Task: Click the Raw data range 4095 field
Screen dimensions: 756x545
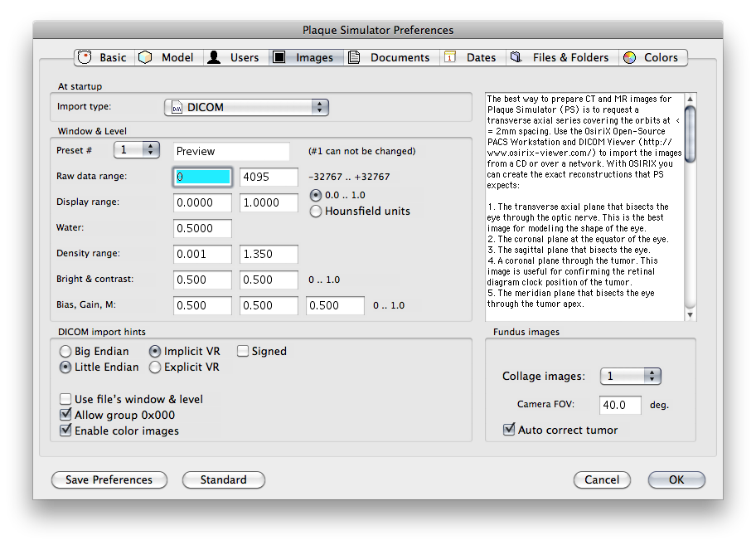Action: coord(269,177)
